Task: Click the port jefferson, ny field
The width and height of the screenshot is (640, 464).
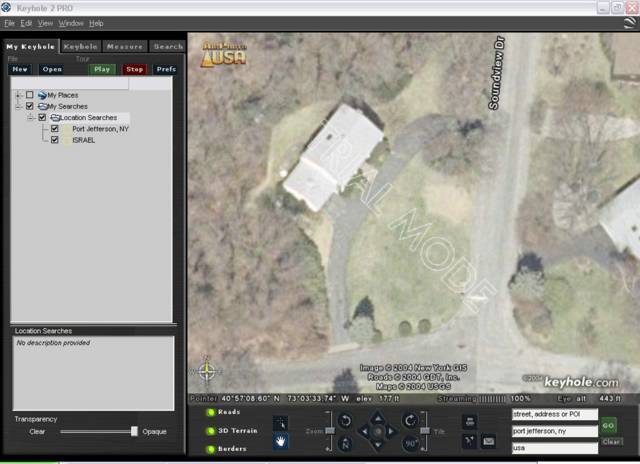Action: [x=555, y=431]
